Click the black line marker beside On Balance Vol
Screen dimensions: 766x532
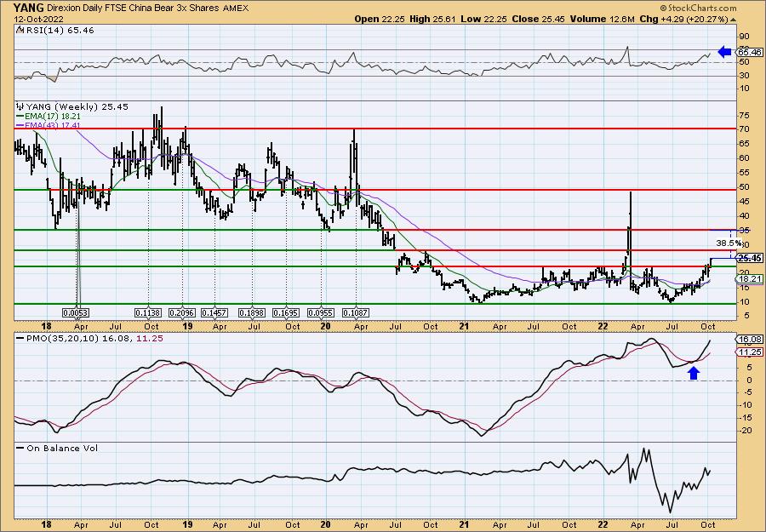(x=20, y=448)
